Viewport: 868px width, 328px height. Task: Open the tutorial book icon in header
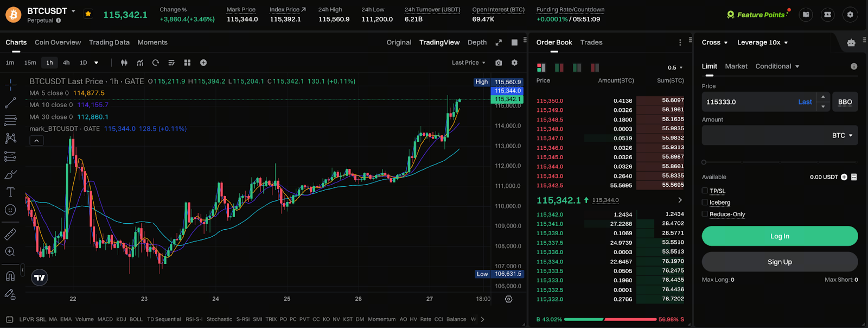pos(806,15)
